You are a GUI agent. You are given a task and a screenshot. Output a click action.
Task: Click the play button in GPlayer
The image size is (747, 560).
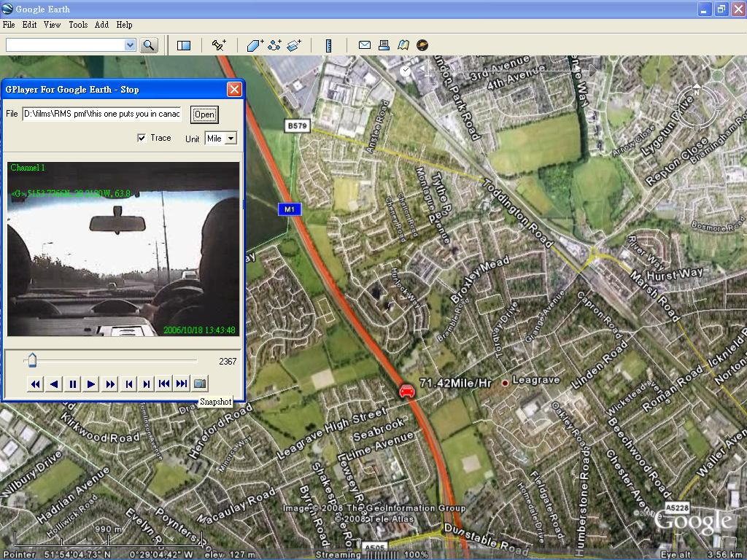(91, 384)
